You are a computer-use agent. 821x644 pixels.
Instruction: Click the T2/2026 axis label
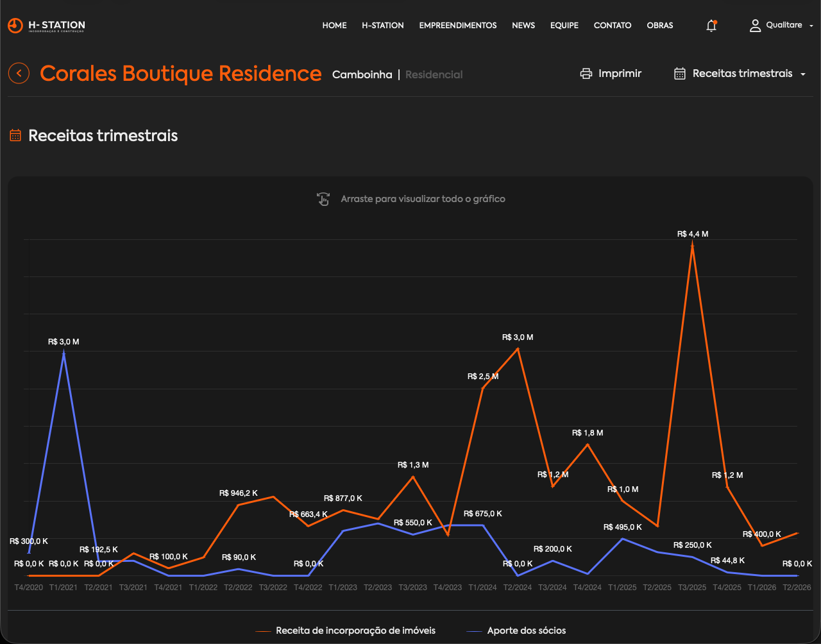[x=797, y=587]
